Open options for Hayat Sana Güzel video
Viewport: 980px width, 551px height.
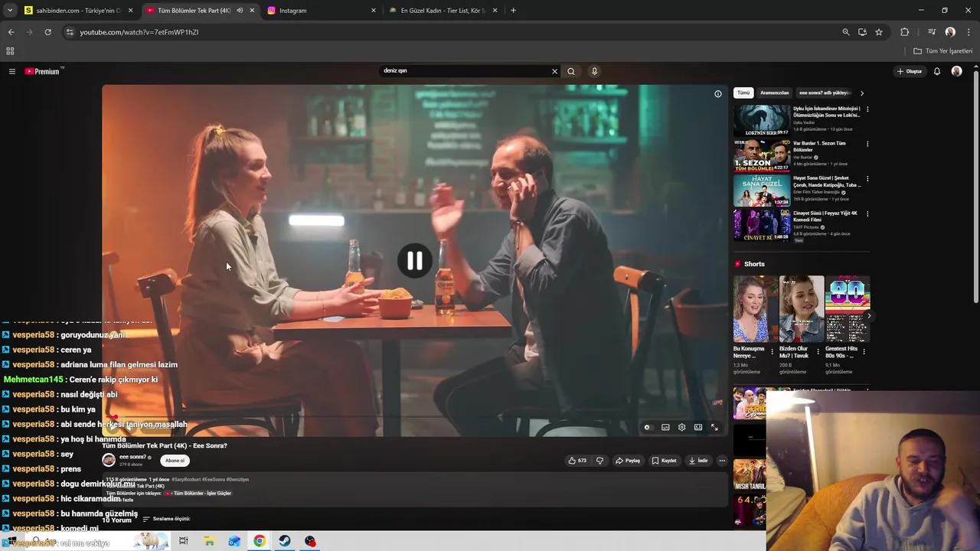click(867, 179)
